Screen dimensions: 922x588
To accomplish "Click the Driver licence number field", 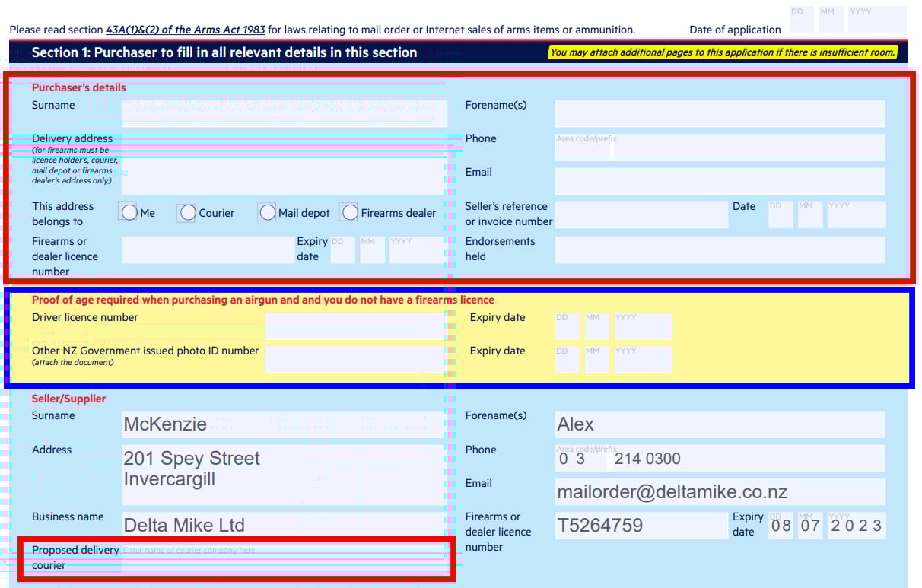I will point(355,326).
